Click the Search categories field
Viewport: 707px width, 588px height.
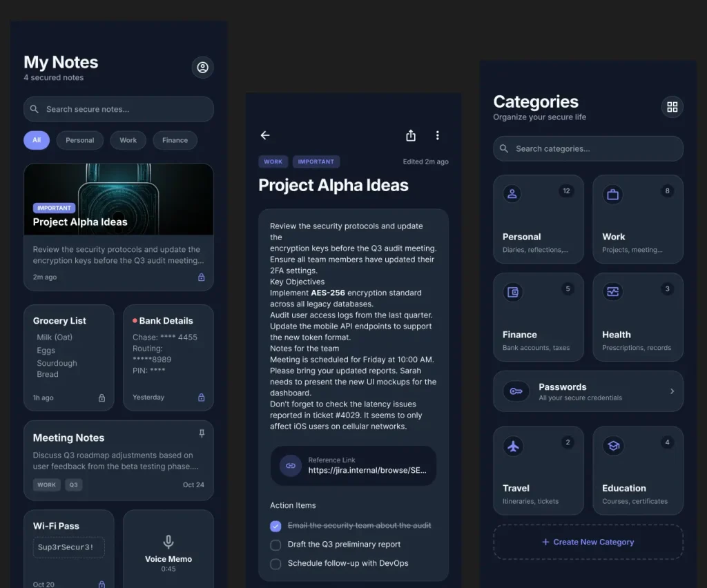pyautogui.click(x=588, y=148)
